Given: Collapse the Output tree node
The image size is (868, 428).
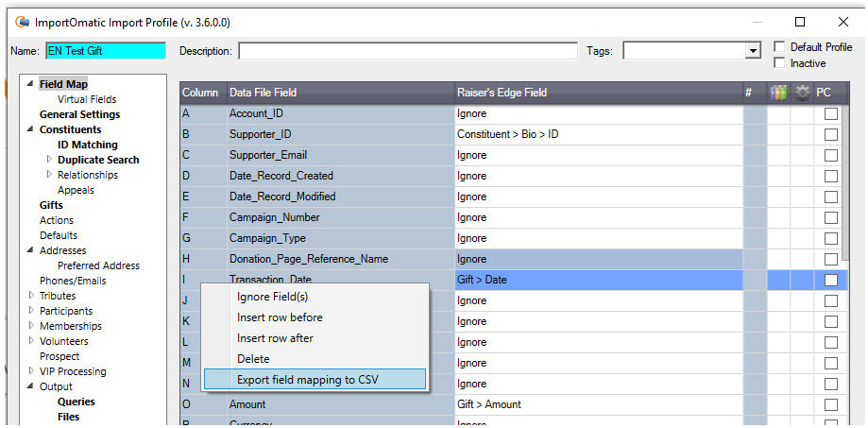Looking at the screenshot, I should tap(30, 386).
